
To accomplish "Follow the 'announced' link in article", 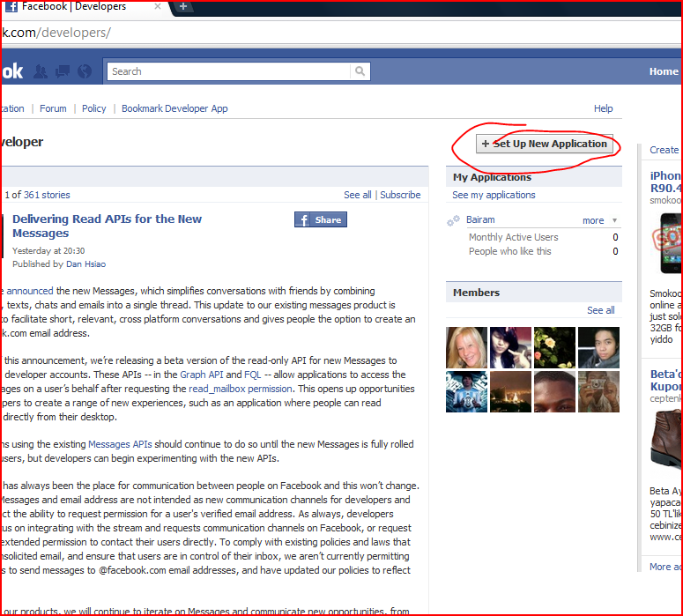I will 30,291.
